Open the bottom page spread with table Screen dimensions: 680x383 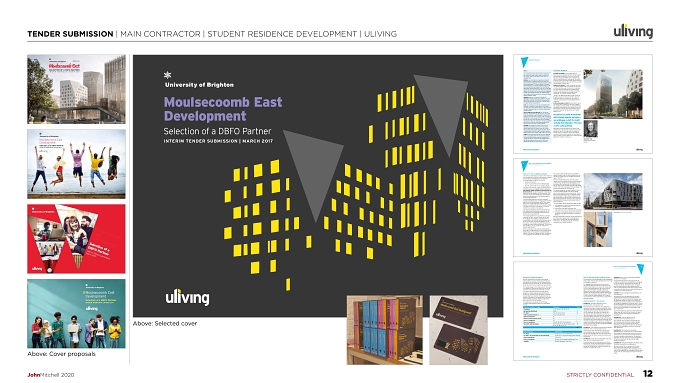(x=583, y=311)
